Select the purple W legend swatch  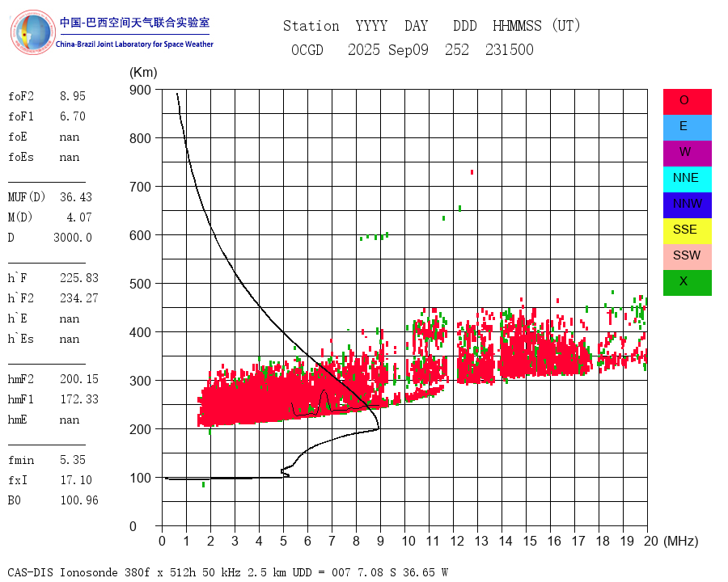coord(687,153)
